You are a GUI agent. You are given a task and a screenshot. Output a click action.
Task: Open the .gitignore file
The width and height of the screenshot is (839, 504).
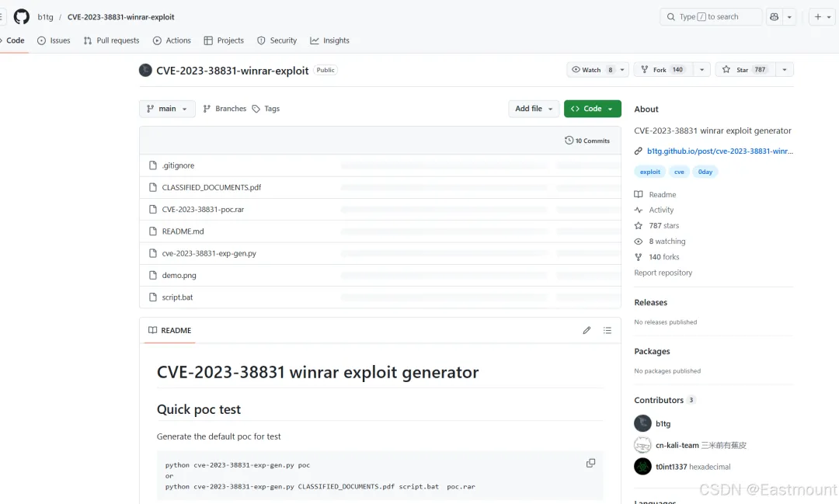(178, 165)
